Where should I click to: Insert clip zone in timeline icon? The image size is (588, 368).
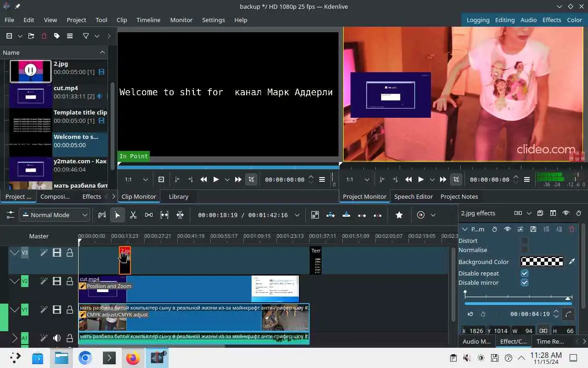(x=331, y=215)
